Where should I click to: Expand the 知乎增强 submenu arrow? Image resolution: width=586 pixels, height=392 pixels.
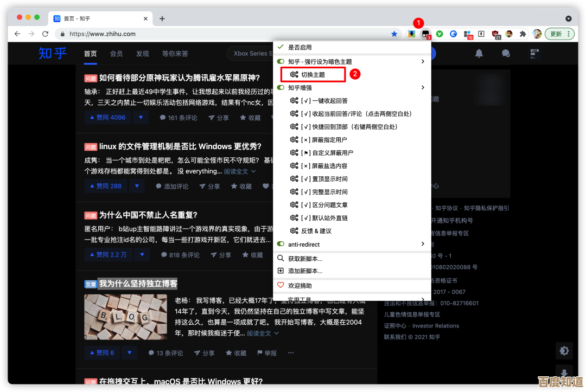pyautogui.click(x=423, y=88)
